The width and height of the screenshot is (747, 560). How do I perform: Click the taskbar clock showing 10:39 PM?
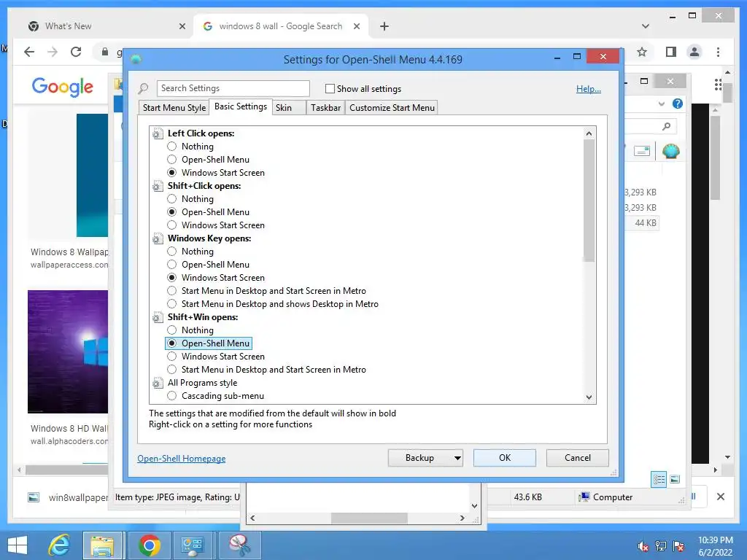pos(715,546)
